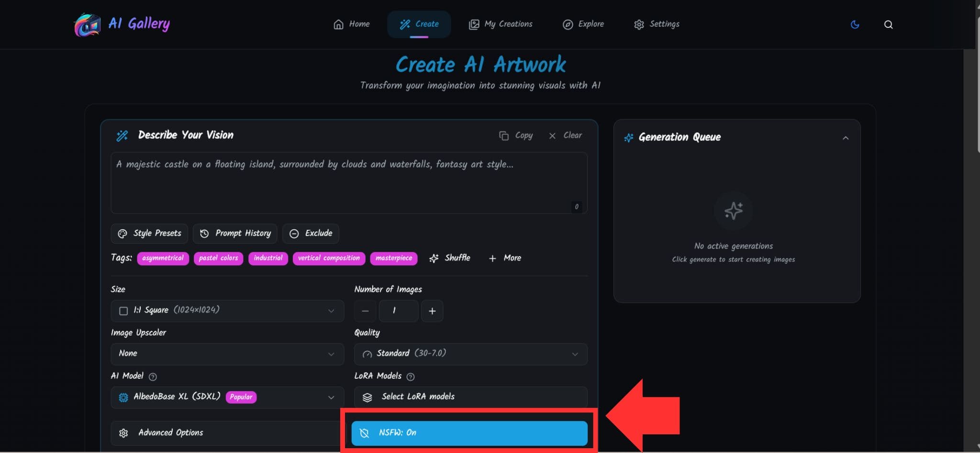Open the Explore tab
This screenshot has height=453, width=980.
[x=583, y=24]
